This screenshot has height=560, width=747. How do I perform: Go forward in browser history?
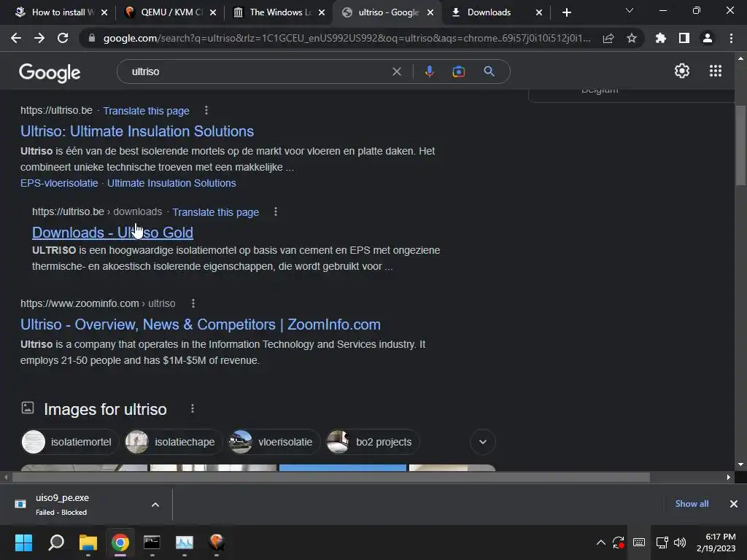[x=39, y=38]
